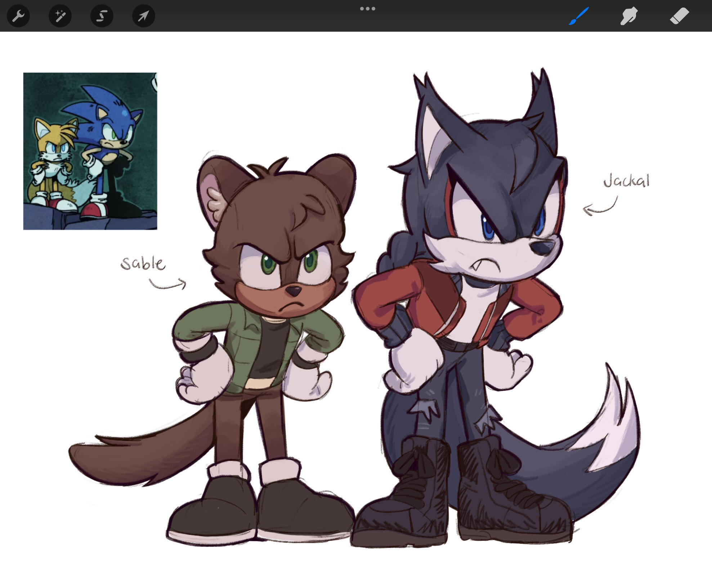Open the Adjustments magic wand menu
Image resolution: width=712 pixels, height=588 pixels.
[x=60, y=16]
